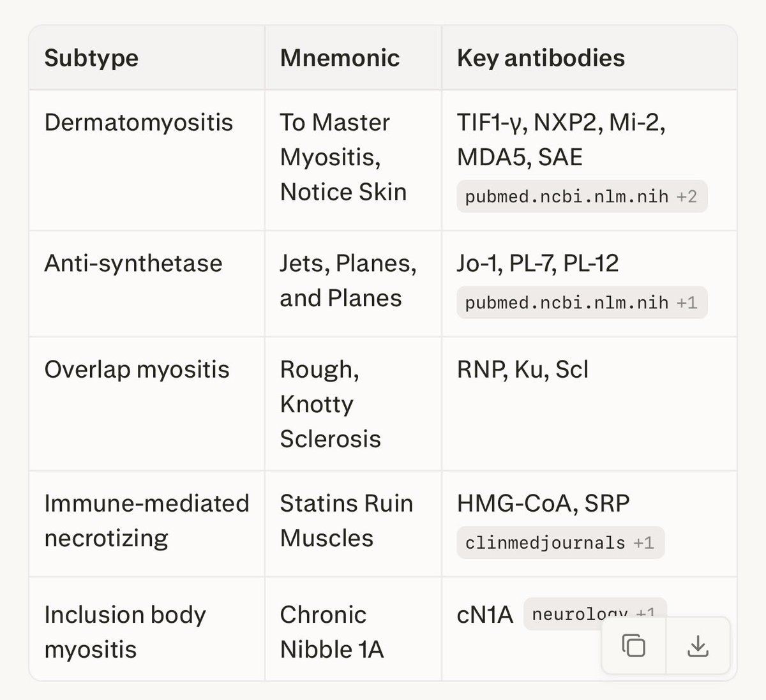Click the 'Rough, Knotty Sclerosis' mnemonic
Image resolution: width=766 pixels, height=700 pixels.
coord(330,404)
